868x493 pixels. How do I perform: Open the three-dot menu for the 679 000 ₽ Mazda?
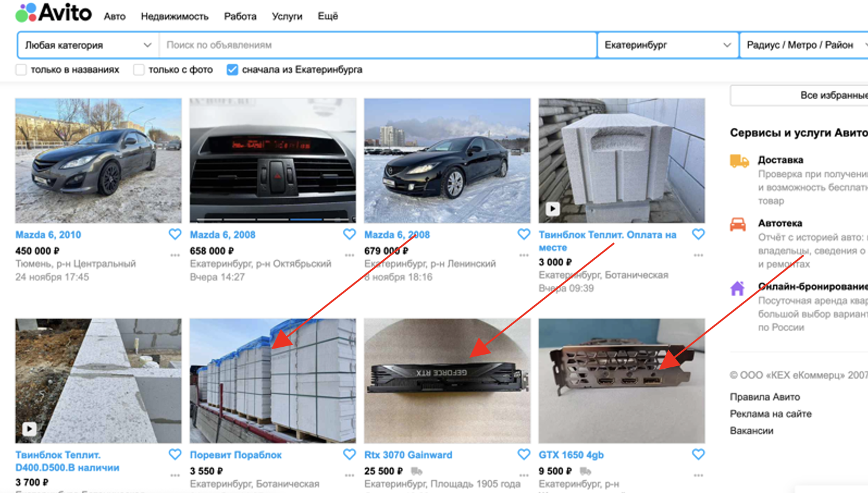pos(524,256)
